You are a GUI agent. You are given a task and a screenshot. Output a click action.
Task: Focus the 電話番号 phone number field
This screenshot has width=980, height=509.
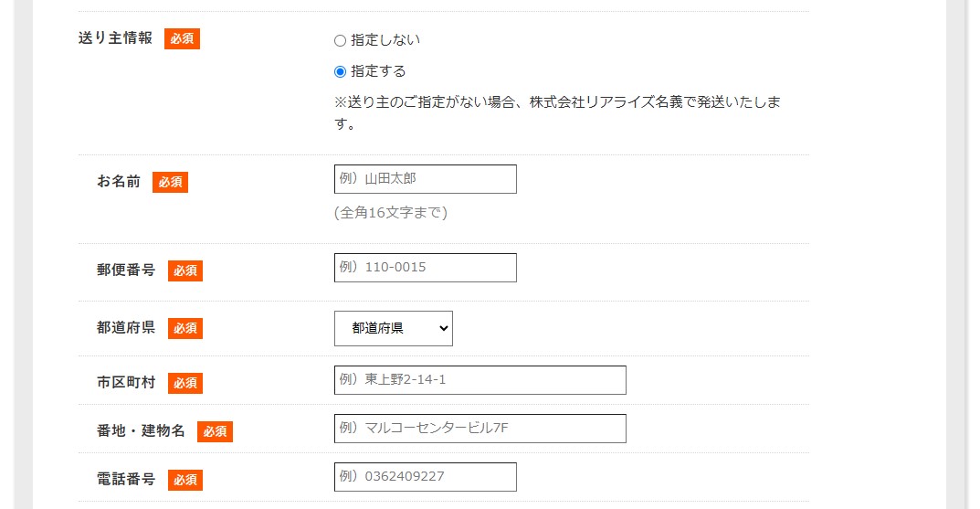425,477
